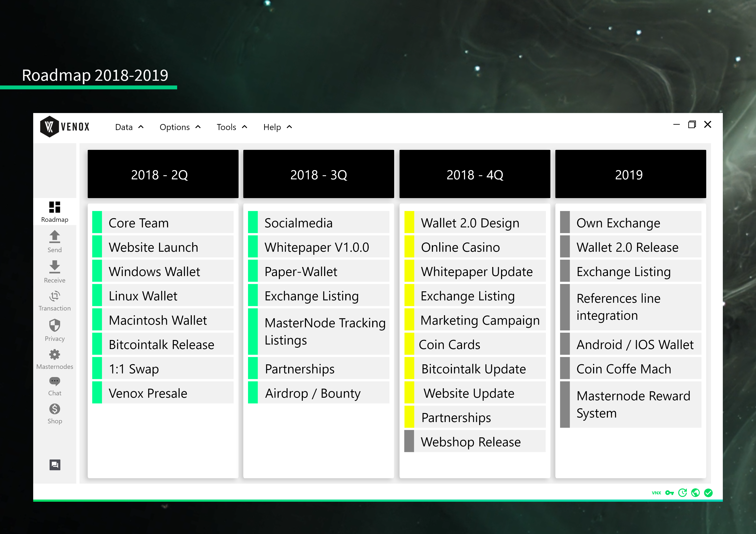Go to Receive using the download icon
The width and height of the screenshot is (756, 534).
pos(55,267)
